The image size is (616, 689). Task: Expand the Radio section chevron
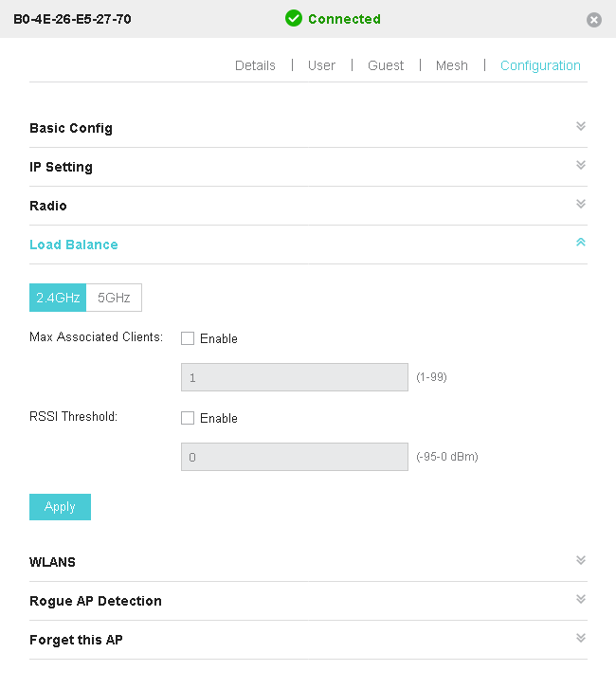pyautogui.click(x=581, y=204)
